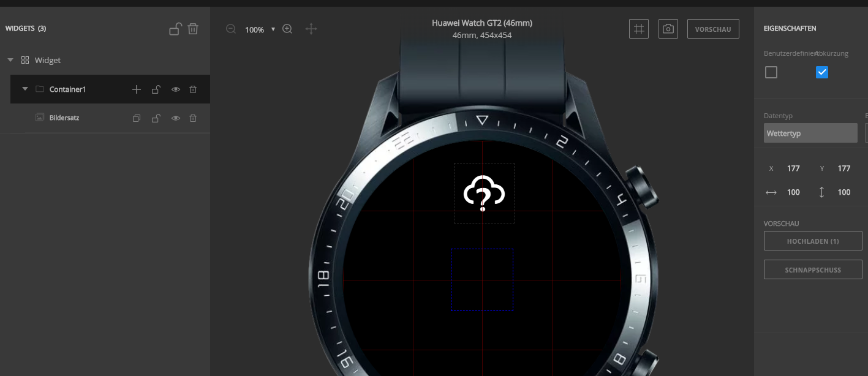The image size is (868, 376).
Task: Click the unlock icon in the Widgets header
Action: pyautogui.click(x=175, y=29)
